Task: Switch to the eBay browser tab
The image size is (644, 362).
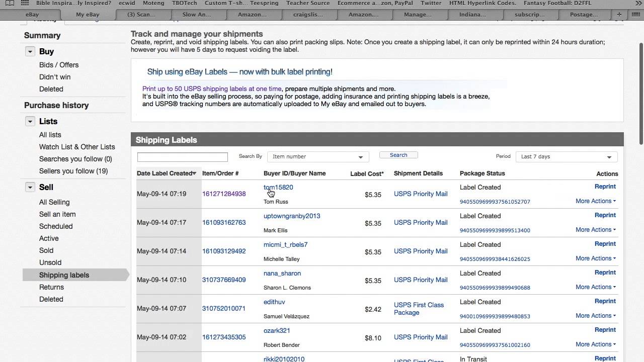Action: click(x=32, y=15)
